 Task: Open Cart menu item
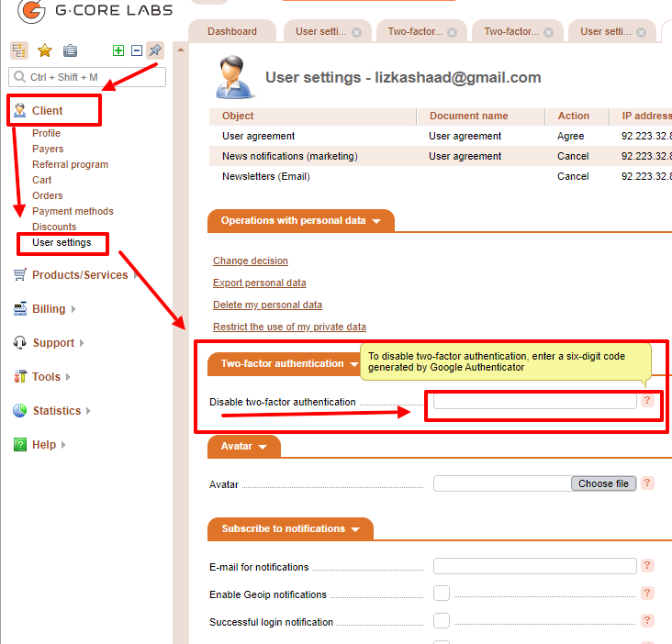[41, 180]
